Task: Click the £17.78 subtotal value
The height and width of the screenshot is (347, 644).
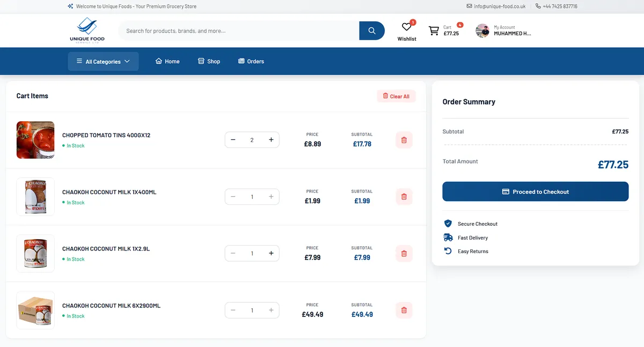Action: (362, 144)
